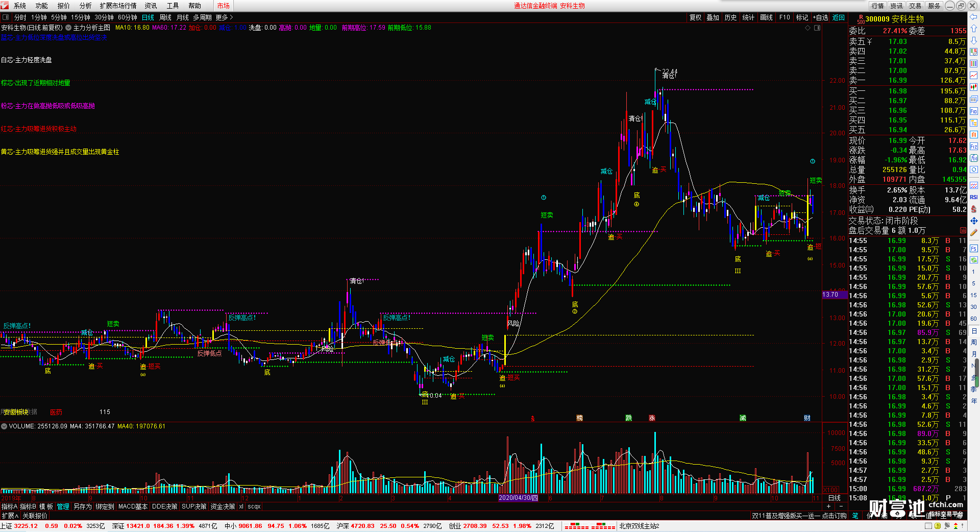Click the 返回 return button
The image size is (980, 532).
coord(839,17)
